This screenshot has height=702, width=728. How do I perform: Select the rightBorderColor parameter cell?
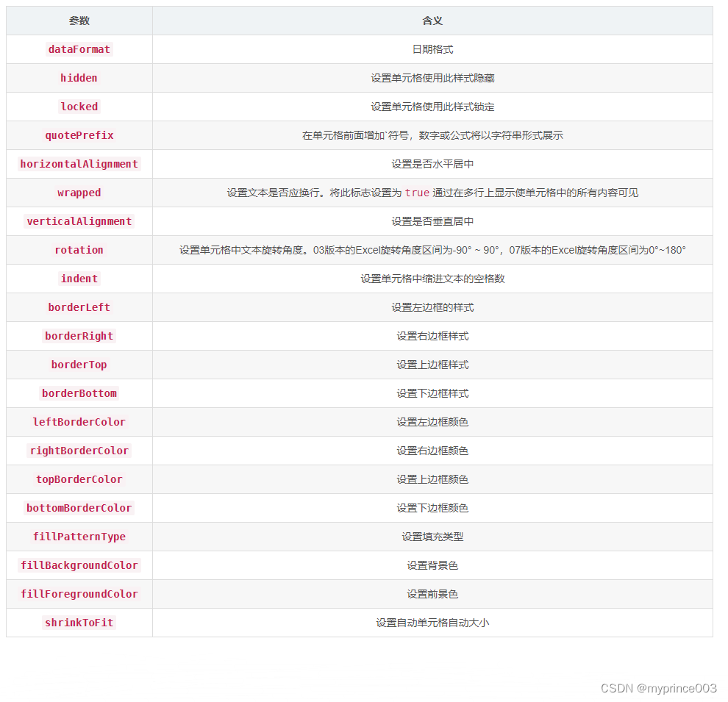pyautogui.click(x=79, y=451)
